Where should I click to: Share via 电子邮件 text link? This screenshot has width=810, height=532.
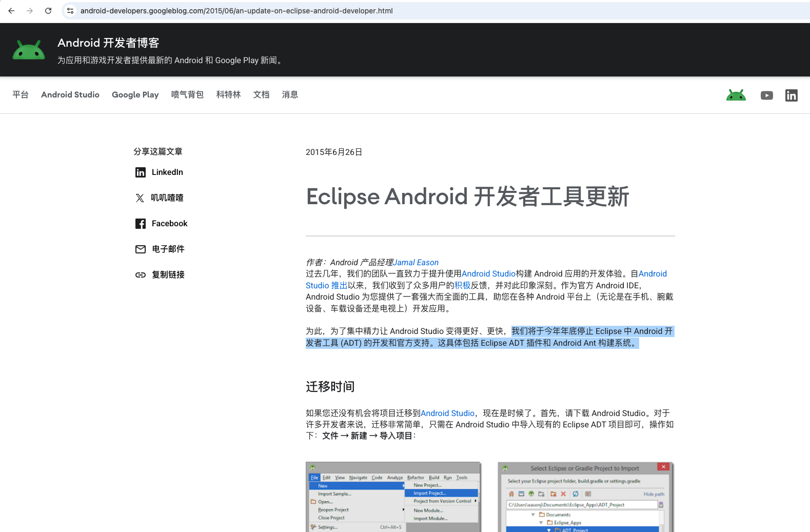click(168, 249)
